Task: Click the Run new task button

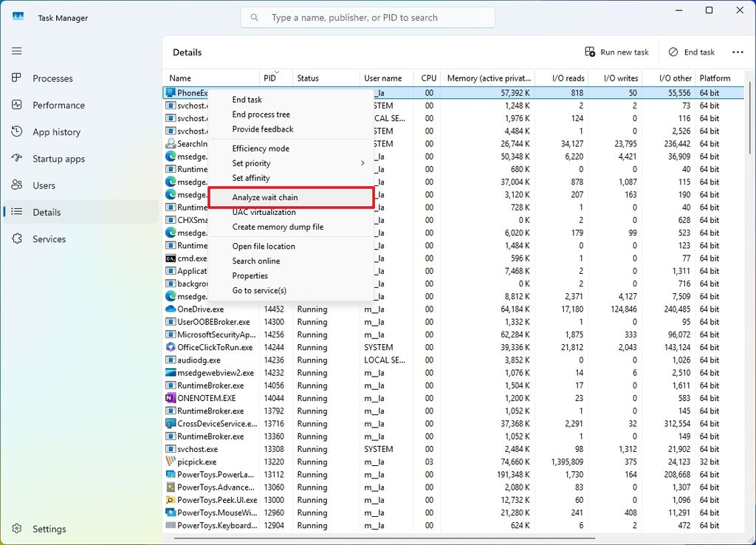Action: coord(616,52)
